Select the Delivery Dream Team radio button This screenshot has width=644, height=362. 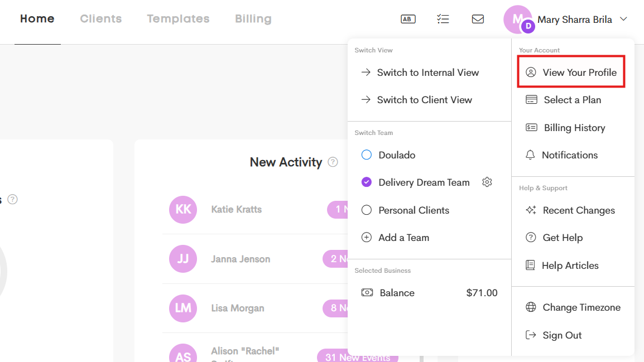click(366, 182)
